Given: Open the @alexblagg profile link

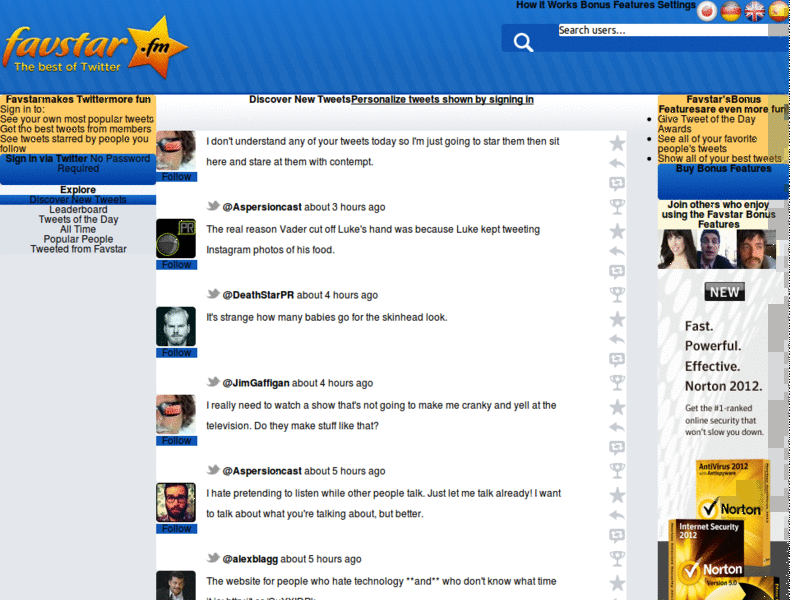Looking at the screenshot, I should pos(250,559).
